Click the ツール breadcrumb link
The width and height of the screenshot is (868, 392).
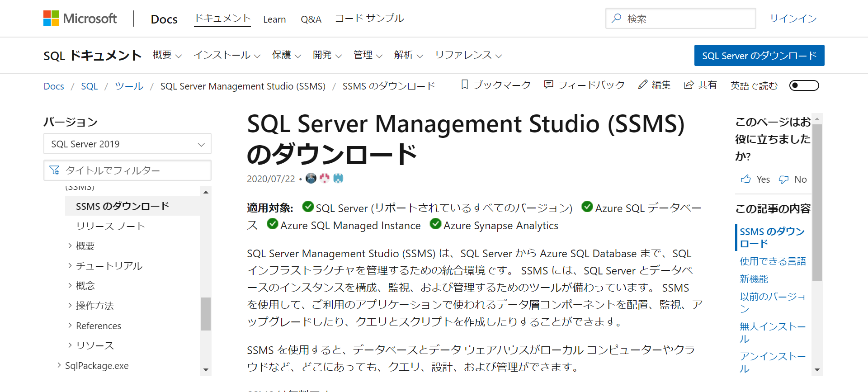[x=129, y=86]
